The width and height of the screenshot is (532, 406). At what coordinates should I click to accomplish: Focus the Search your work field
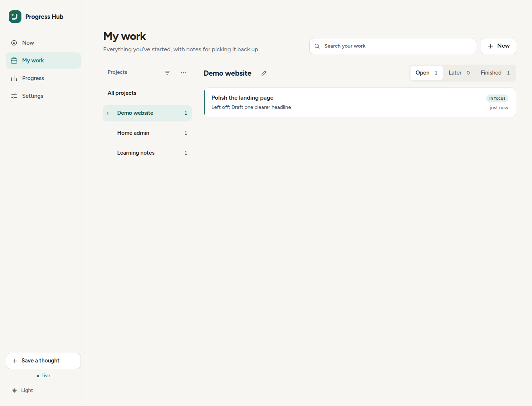(x=393, y=46)
